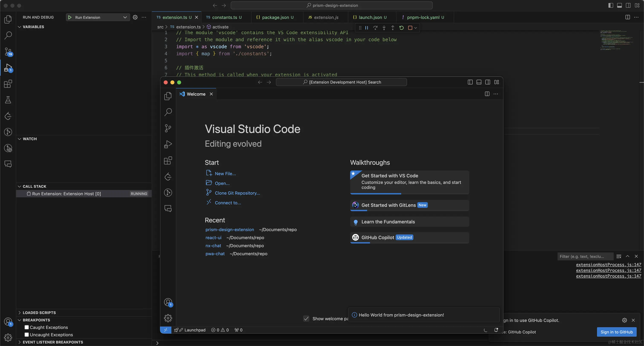644x346 pixels.
Task: Click the debug console filter field
Action: [x=585, y=256]
